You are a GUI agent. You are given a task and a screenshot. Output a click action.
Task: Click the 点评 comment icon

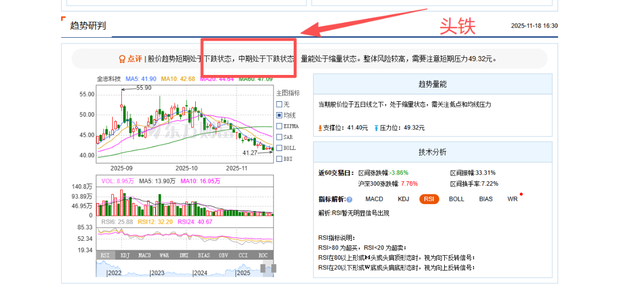pos(121,59)
